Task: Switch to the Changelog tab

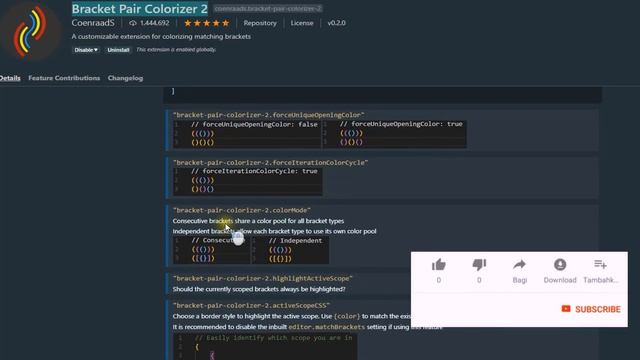Action: coord(125,78)
